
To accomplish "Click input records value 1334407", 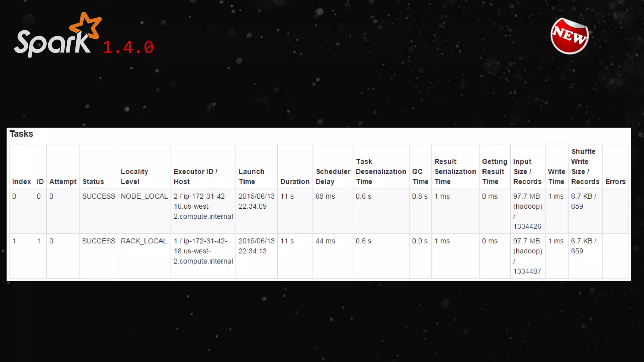I will (527, 271).
